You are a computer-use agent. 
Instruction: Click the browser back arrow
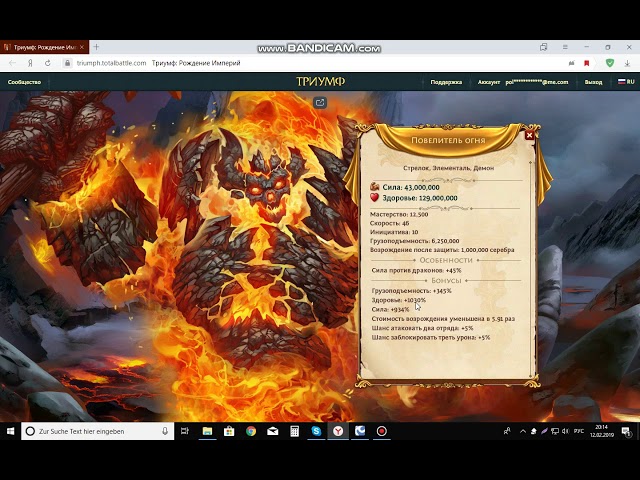click(x=12, y=63)
